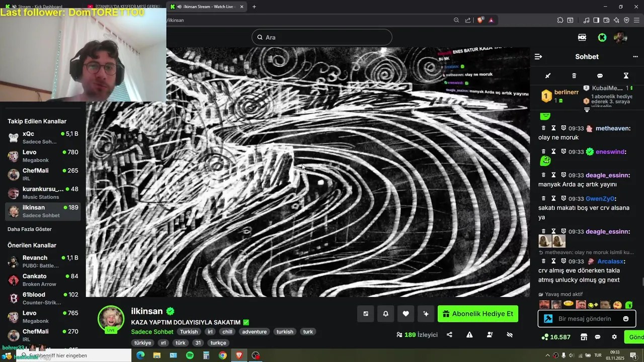Viewport: 644px width, 362px height.
Task: Open the chat three-dots options menu
Action: click(635, 57)
